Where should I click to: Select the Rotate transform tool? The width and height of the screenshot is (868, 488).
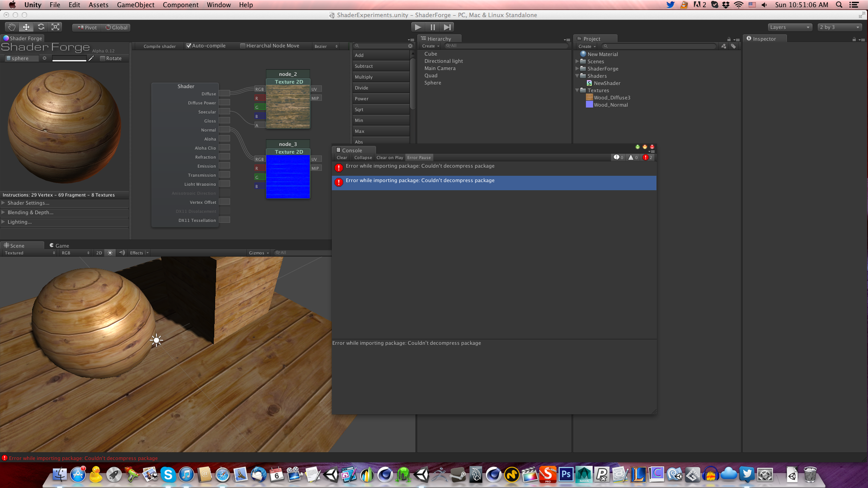coord(41,27)
